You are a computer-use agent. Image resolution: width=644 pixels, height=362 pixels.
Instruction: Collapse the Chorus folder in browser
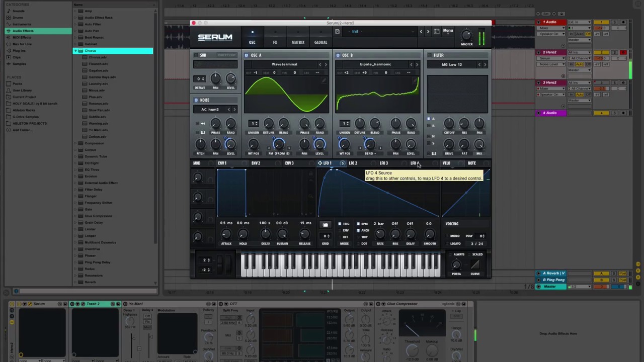pos(75,51)
